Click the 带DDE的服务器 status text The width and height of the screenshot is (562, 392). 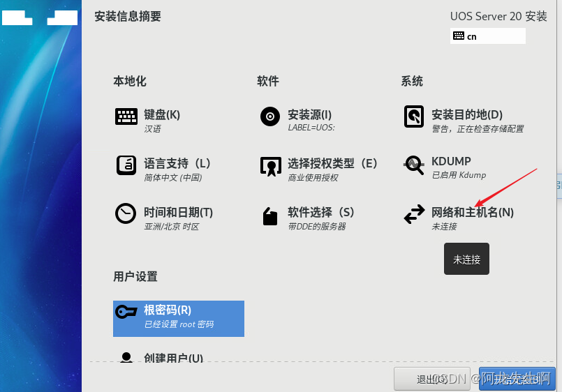pos(317,227)
